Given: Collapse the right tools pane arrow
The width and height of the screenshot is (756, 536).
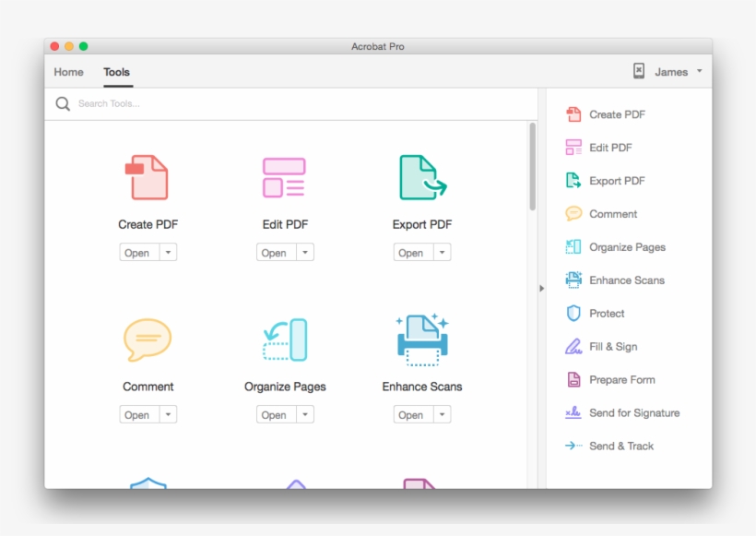Looking at the screenshot, I should coord(541,288).
